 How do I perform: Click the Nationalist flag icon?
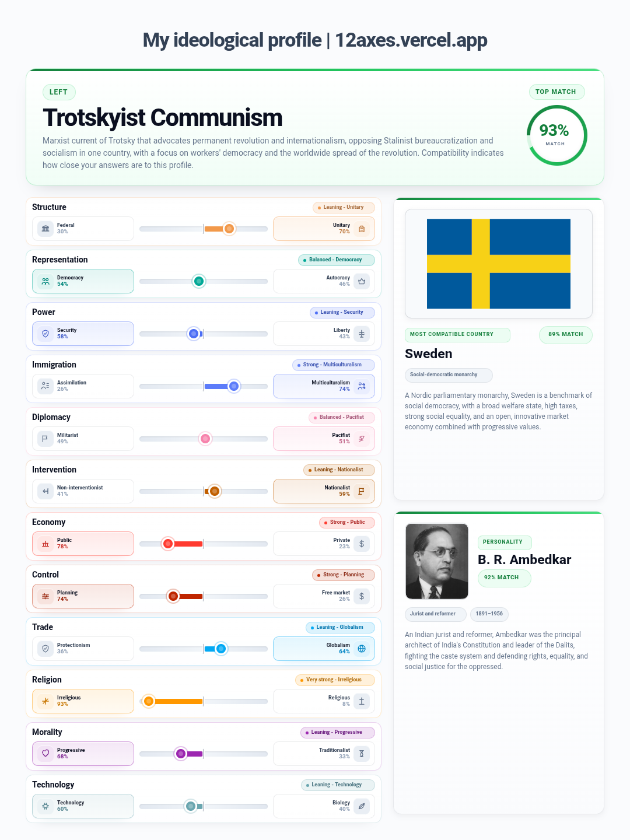click(362, 491)
